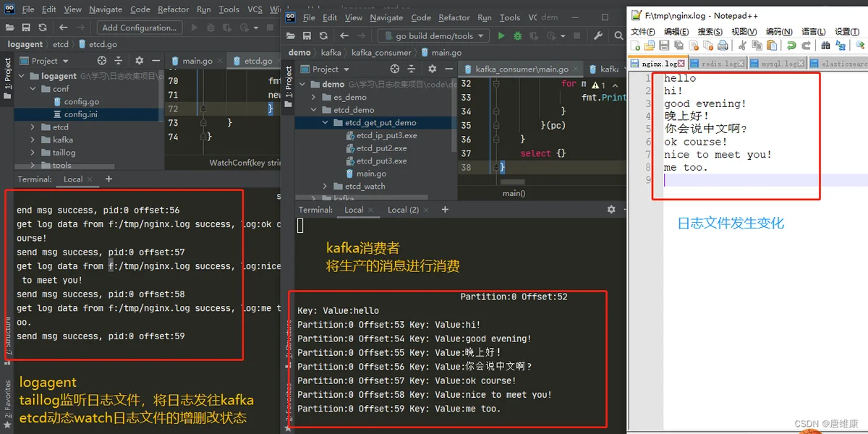Hide the Project tool window with minimize bar
Viewport: 868px width, 434px height.
448,69
